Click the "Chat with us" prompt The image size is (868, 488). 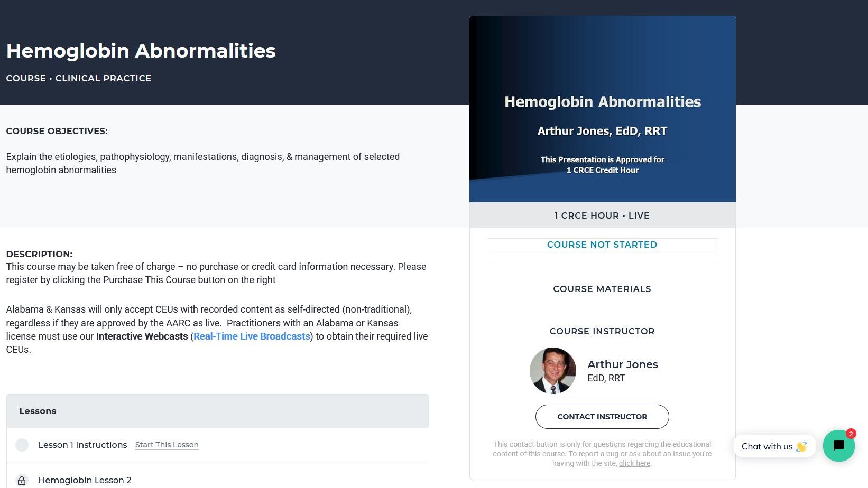tap(767, 447)
